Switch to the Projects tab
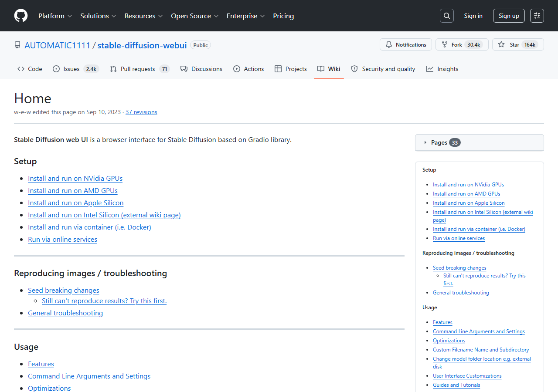Image resolution: width=558 pixels, height=392 pixels. pyautogui.click(x=291, y=69)
